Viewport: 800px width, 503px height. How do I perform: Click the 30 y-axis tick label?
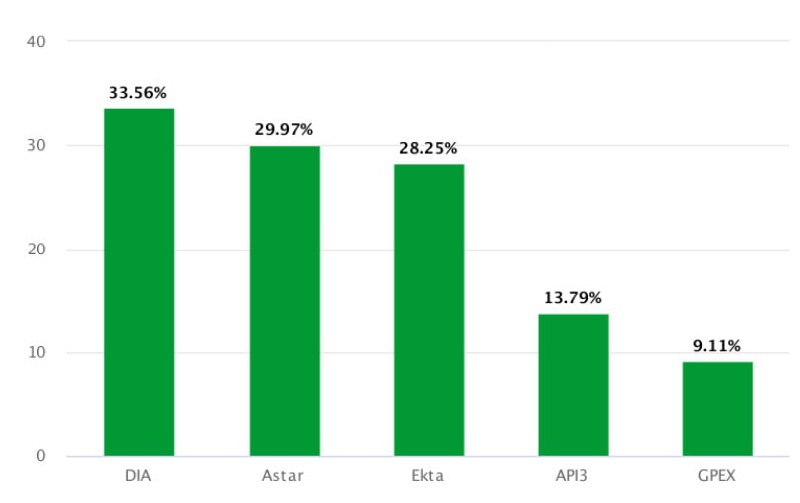[x=38, y=146]
